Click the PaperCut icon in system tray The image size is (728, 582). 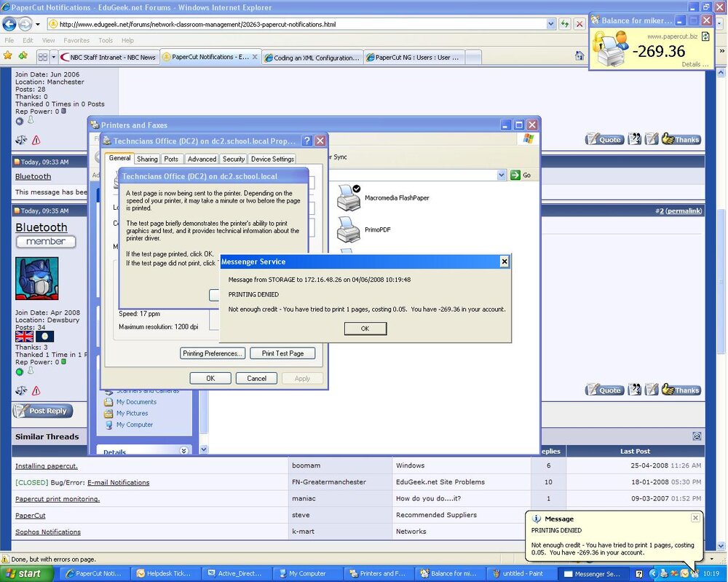(695, 574)
